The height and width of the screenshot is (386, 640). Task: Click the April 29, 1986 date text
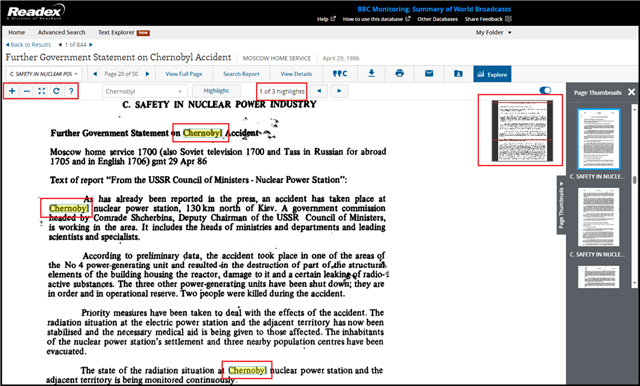point(341,58)
